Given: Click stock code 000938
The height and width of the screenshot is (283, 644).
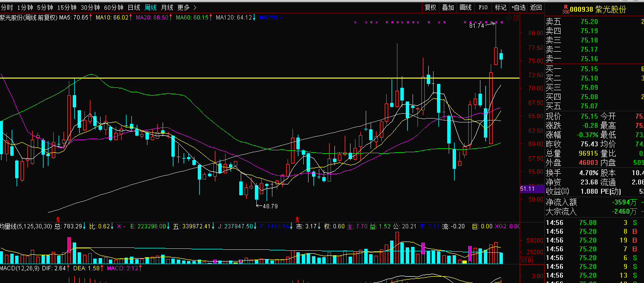Looking at the screenshot, I should click(582, 9).
